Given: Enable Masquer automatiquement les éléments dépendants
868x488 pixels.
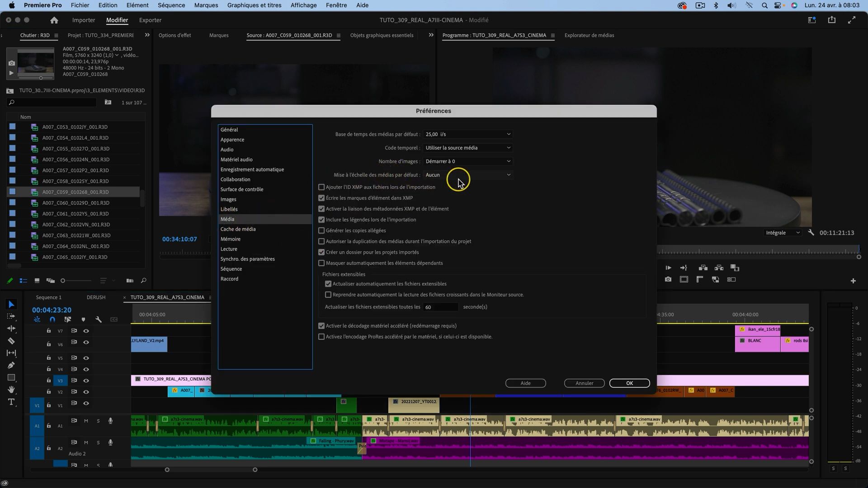Looking at the screenshot, I should [x=321, y=263].
